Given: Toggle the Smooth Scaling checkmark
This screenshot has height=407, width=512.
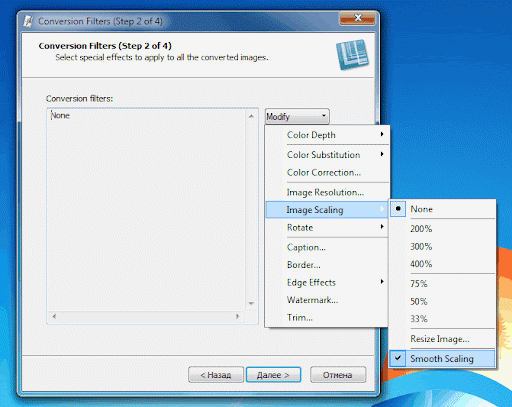Looking at the screenshot, I should (442, 359).
